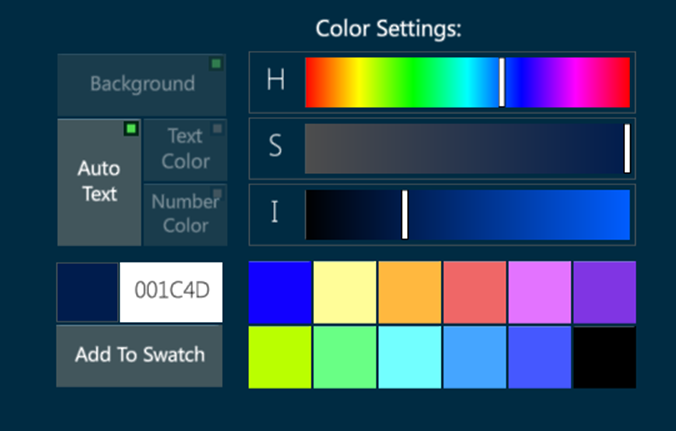Click the I slider label
The image size is (676, 431).
click(x=275, y=212)
